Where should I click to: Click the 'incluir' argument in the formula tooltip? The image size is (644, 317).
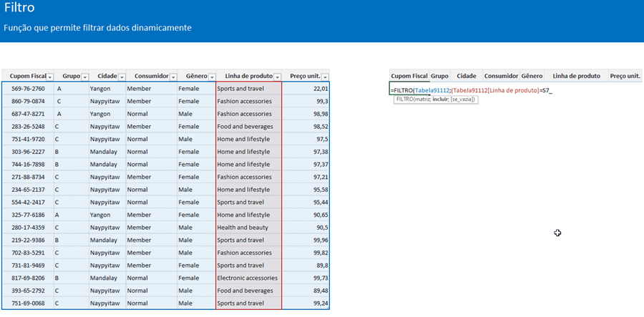tap(441, 99)
